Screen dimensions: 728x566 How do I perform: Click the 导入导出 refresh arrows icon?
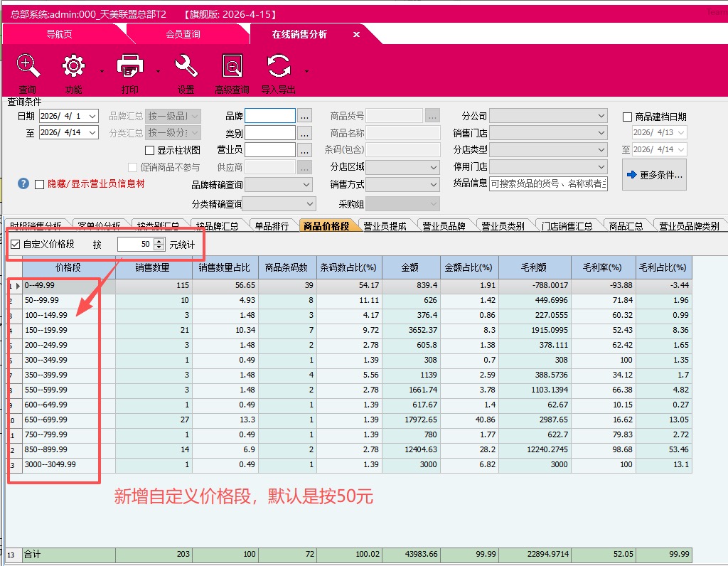278,68
